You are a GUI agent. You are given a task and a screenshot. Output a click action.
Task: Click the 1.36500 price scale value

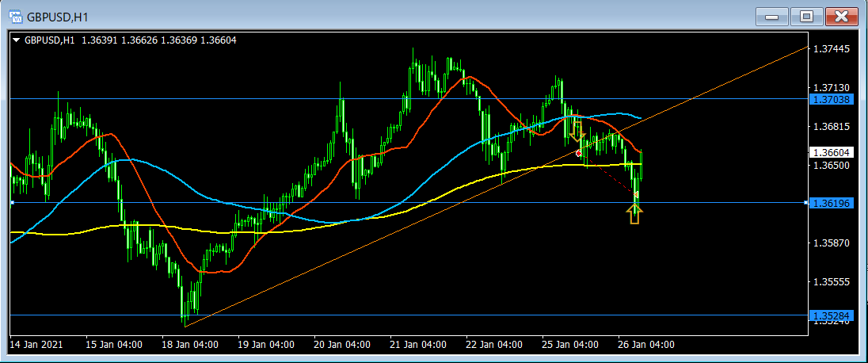832,166
